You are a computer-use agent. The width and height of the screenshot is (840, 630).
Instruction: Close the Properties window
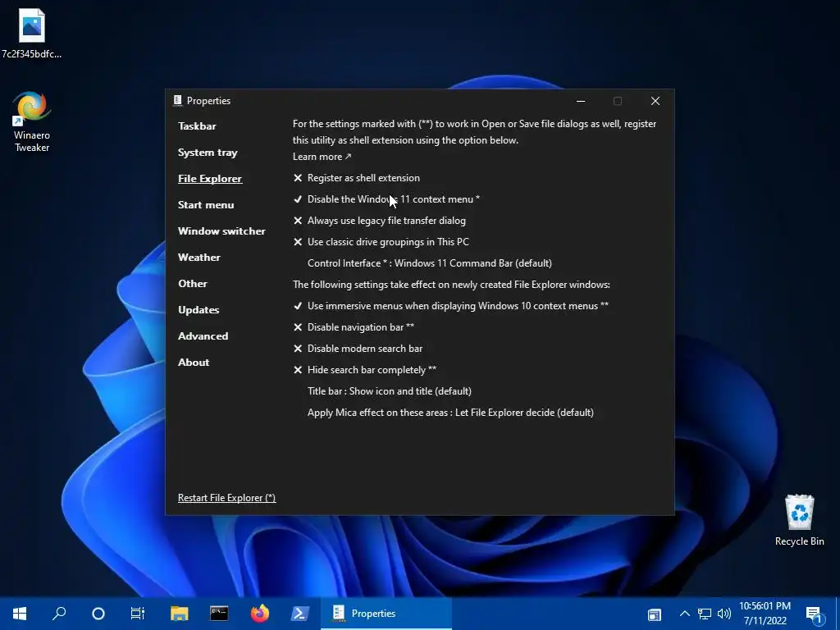coord(655,101)
